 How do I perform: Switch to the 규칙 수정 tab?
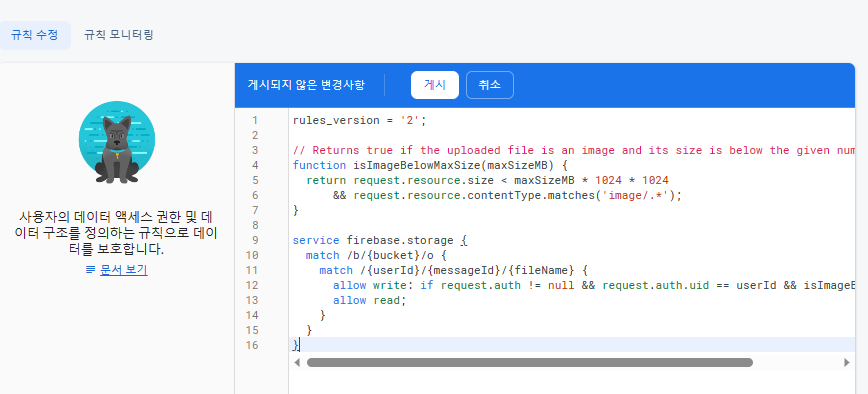click(34, 35)
